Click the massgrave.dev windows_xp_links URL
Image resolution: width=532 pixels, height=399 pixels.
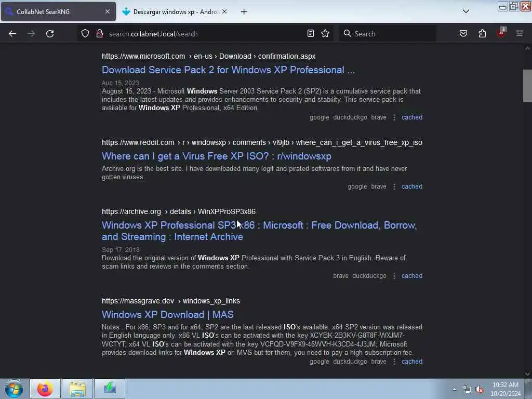[x=170, y=301]
